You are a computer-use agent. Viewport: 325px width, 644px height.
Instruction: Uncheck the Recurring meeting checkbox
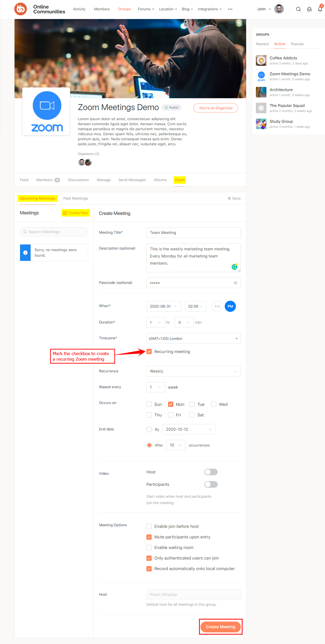149,351
